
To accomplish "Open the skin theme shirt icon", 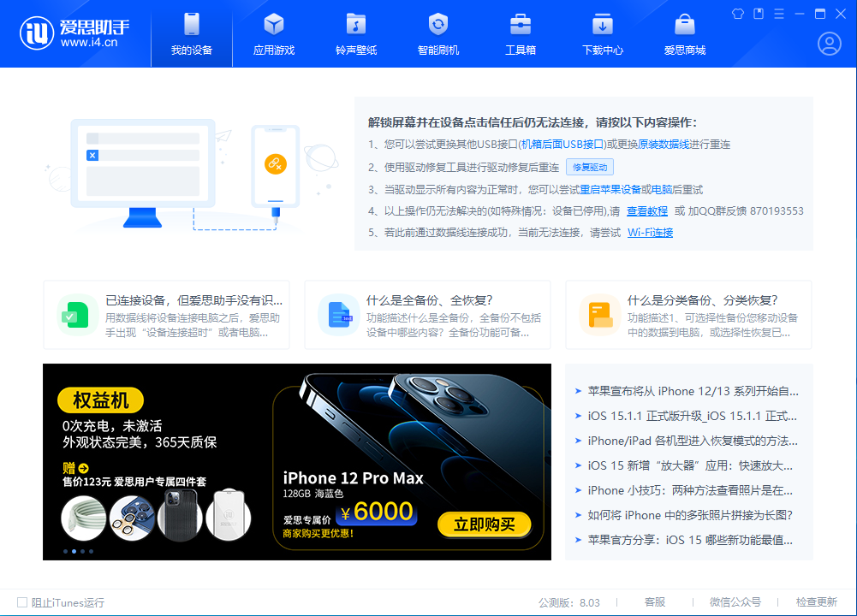I will tap(738, 14).
